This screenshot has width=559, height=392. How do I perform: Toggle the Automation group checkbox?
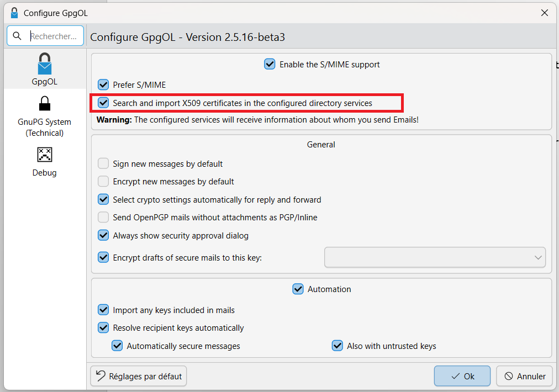(298, 289)
